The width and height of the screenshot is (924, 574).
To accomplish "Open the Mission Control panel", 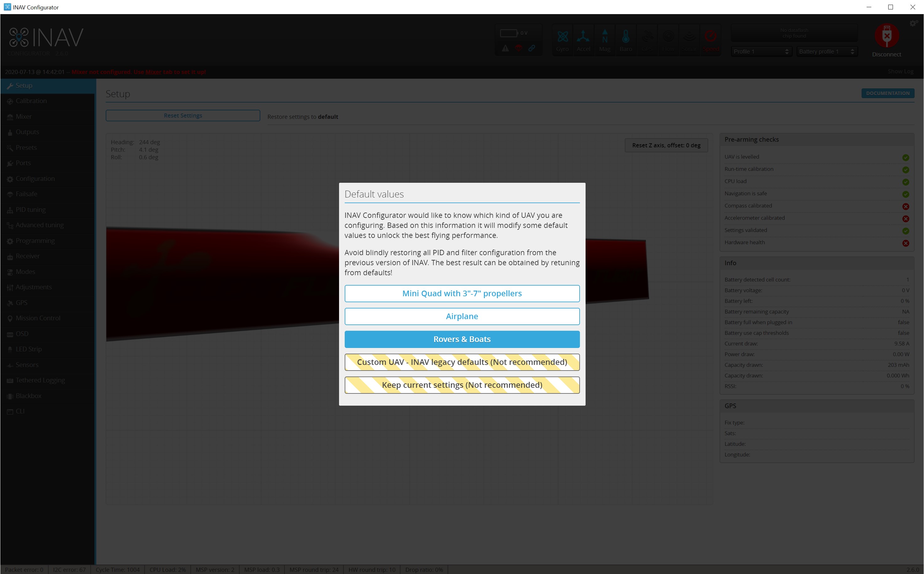I will 38,318.
